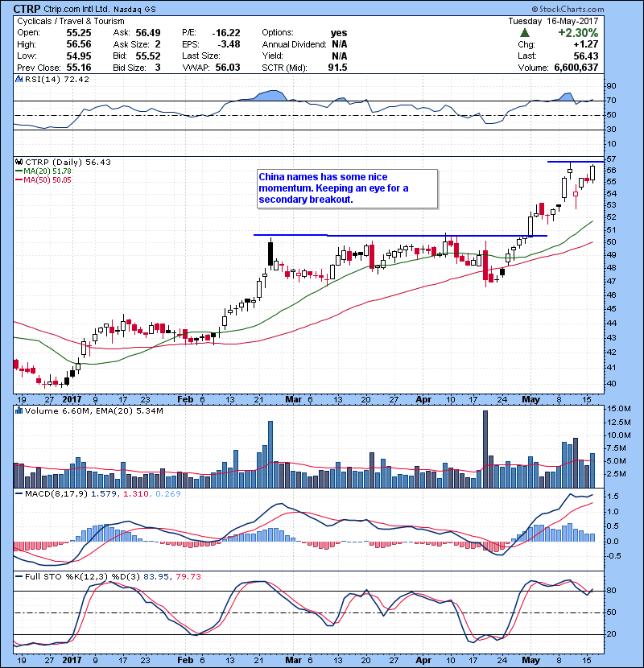Click the Ask price 56.49
This screenshot has height=668, width=644.
coord(148,32)
